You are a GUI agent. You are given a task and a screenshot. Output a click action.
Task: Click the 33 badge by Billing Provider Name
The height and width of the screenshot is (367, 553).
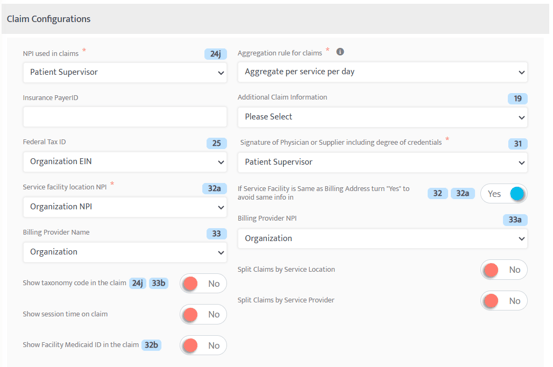[216, 234]
